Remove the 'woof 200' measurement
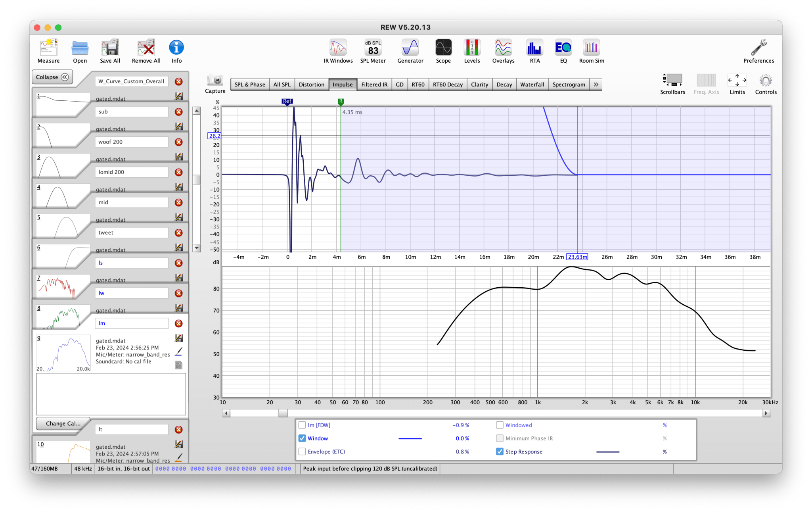Screen dimensions: 812x513 coord(179,142)
